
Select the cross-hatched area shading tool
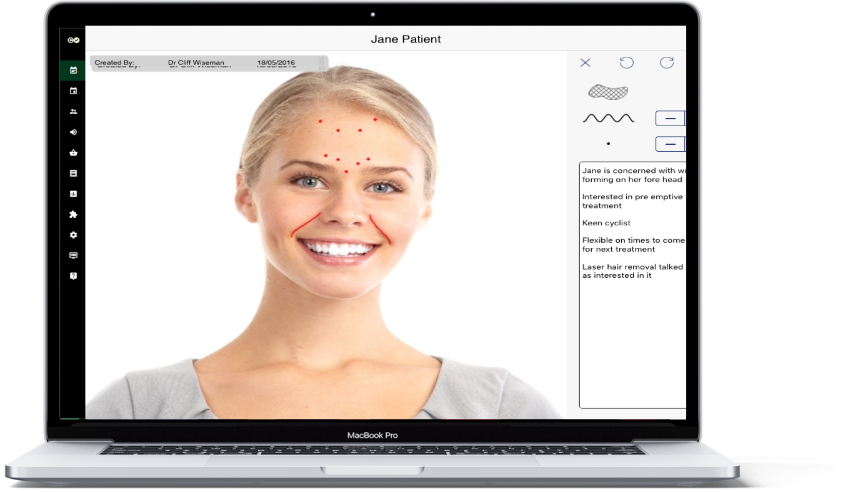point(608,92)
